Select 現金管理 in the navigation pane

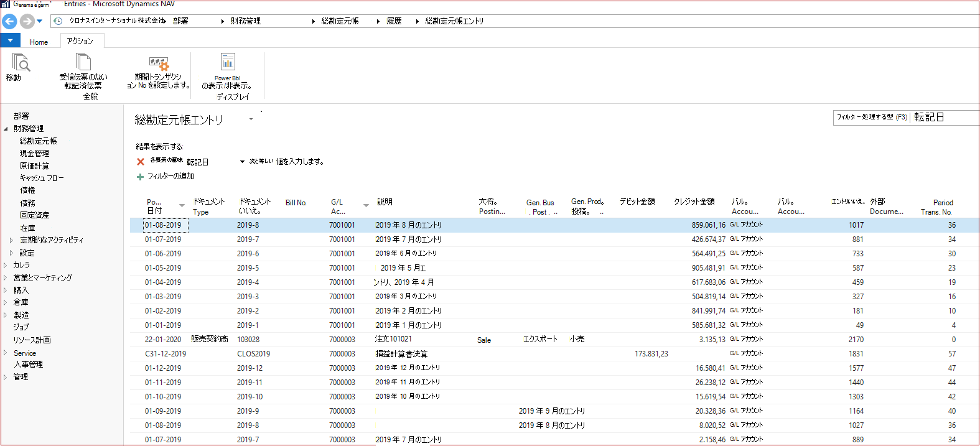(34, 154)
